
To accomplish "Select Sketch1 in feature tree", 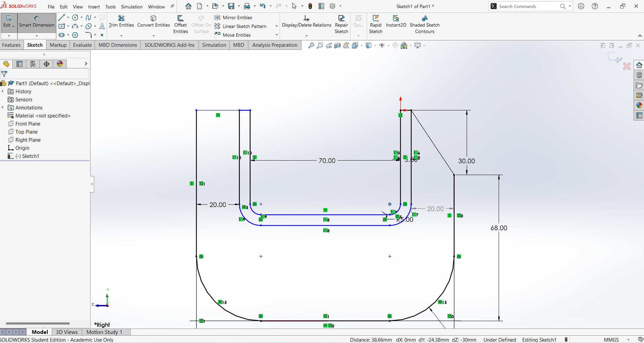I will point(24,156).
